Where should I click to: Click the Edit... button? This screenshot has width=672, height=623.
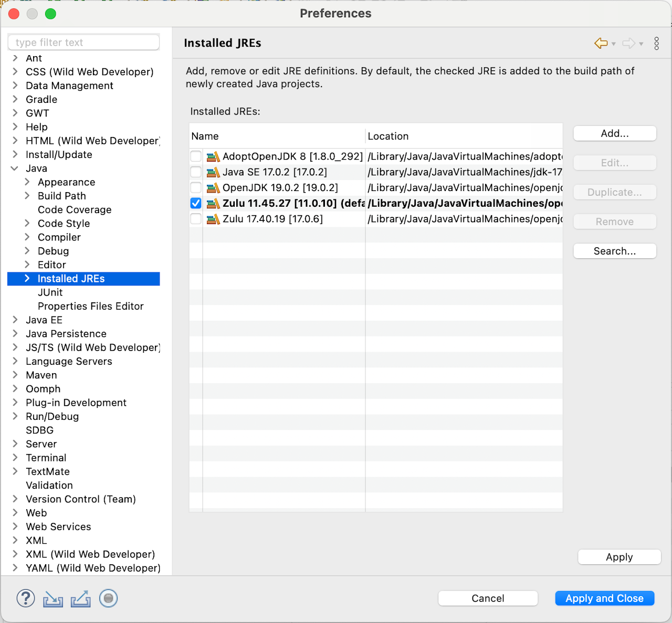point(615,163)
